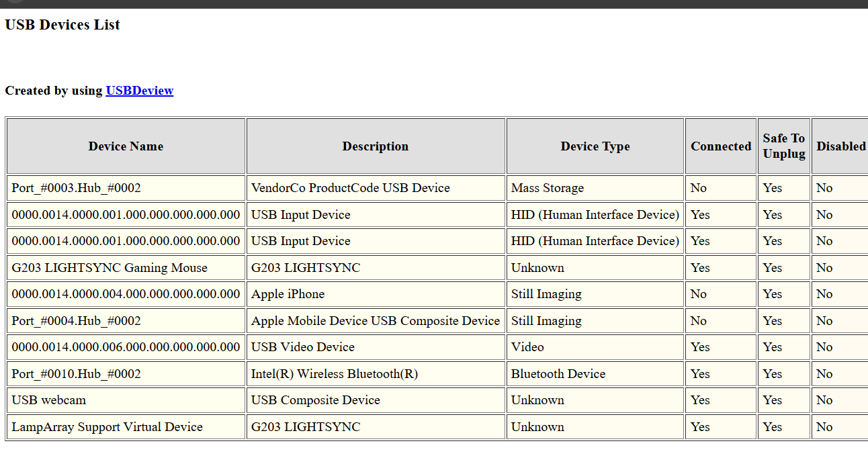
Task: Click the Apple iPhone description cell
Action: (376, 294)
